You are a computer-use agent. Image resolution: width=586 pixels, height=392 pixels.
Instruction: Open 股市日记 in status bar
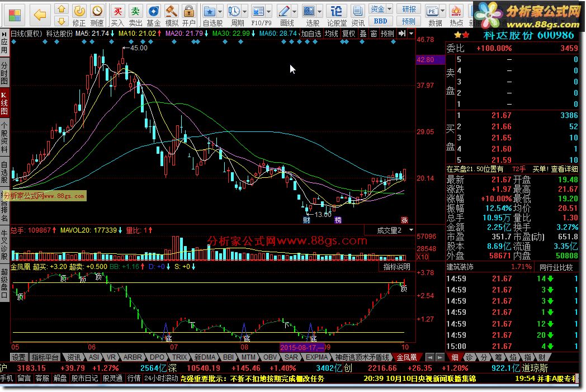click(x=84, y=379)
